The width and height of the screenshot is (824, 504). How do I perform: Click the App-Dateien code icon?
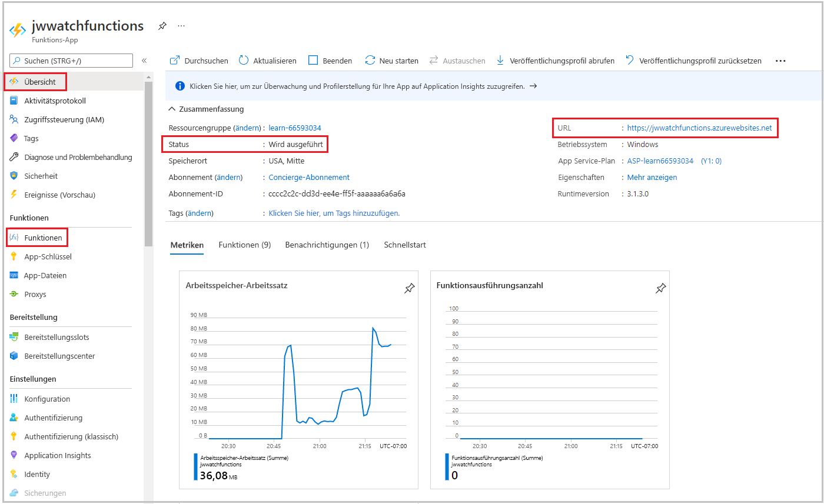pyautogui.click(x=14, y=275)
